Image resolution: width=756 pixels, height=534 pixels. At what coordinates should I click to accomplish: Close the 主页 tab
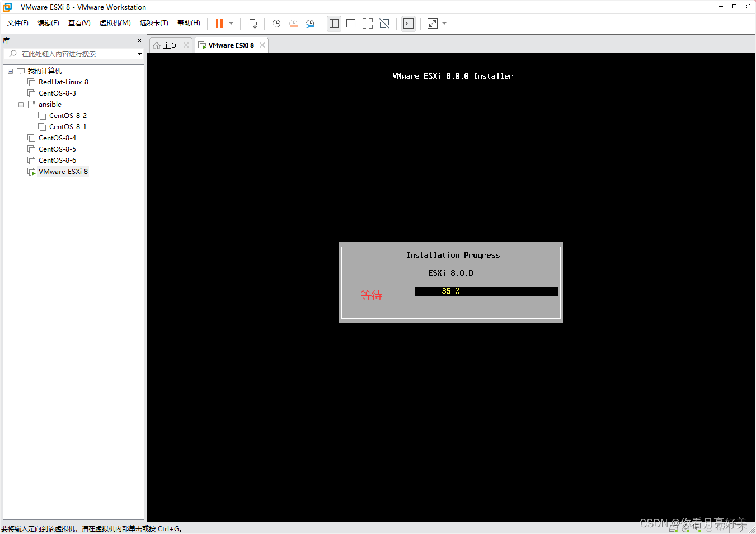point(186,45)
